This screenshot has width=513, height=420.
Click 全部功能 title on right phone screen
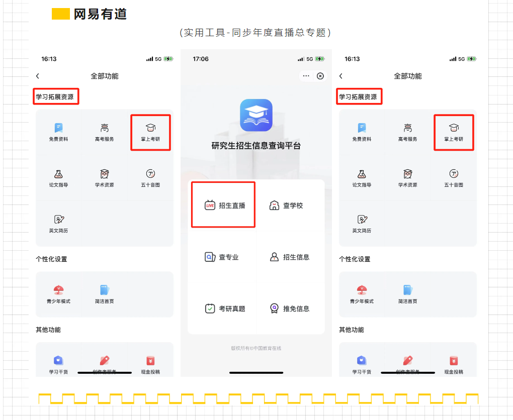coord(408,76)
